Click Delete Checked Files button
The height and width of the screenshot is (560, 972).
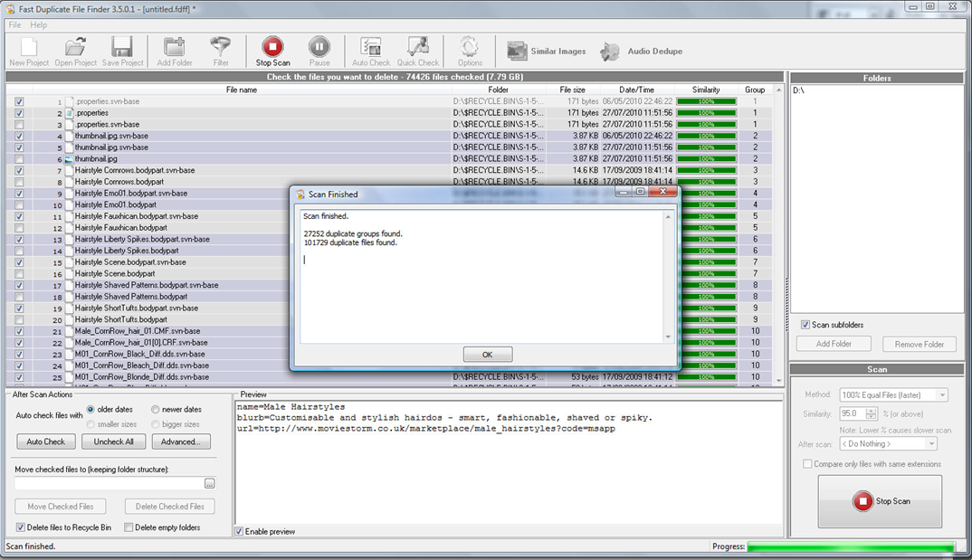click(169, 507)
